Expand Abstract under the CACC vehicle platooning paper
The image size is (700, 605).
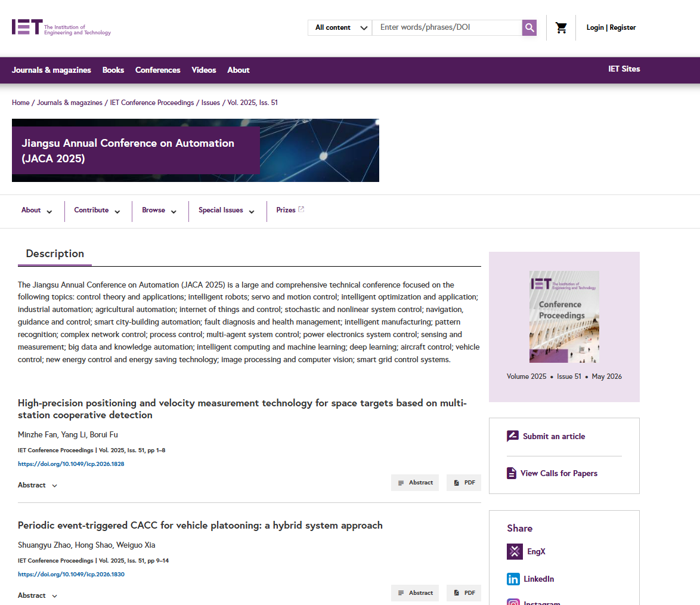pos(38,595)
